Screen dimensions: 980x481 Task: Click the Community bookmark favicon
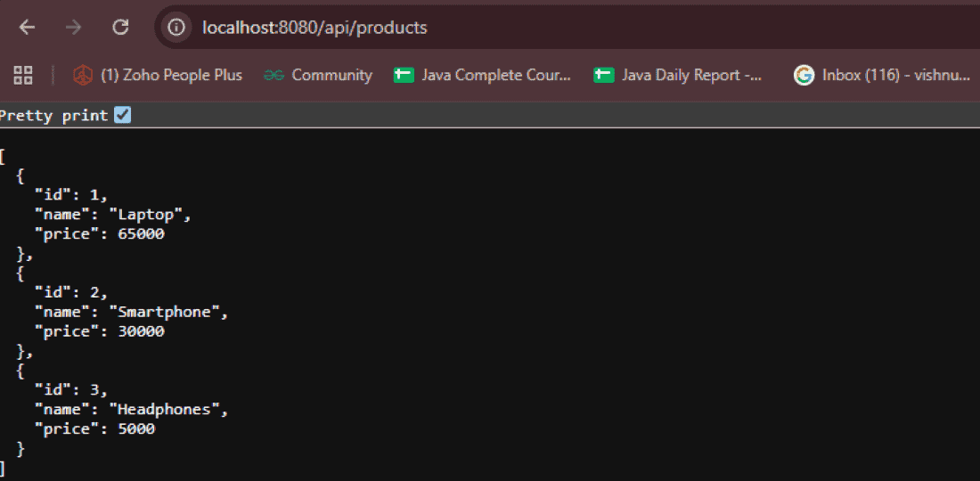(x=274, y=76)
